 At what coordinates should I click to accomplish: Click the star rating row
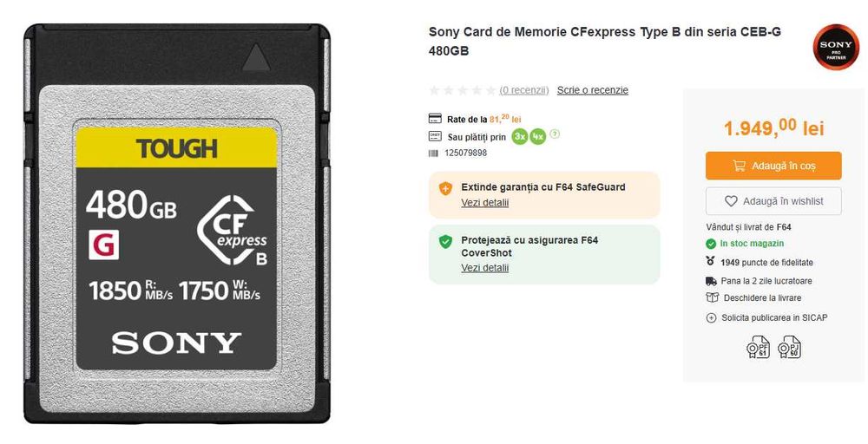point(463,90)
